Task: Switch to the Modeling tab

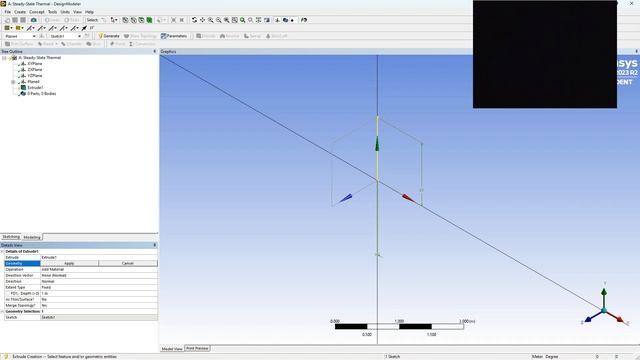Action: tap(32, 237)
